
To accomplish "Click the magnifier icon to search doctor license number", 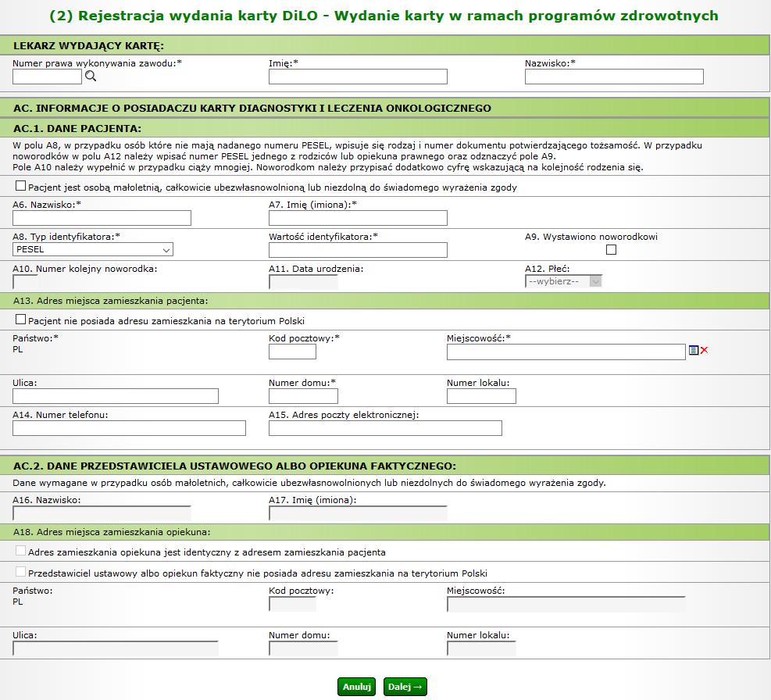I will point(91,76).
